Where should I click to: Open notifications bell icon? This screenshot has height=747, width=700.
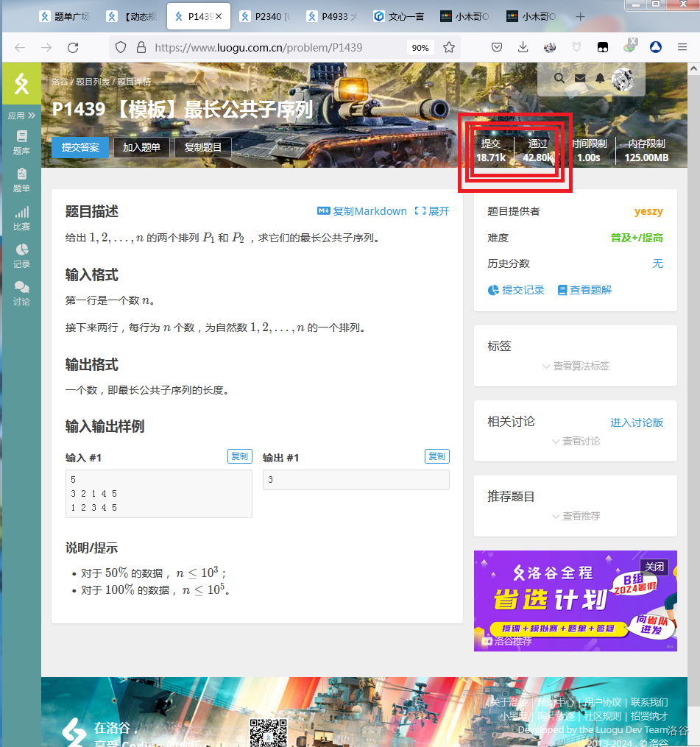(x=601, y=78)
